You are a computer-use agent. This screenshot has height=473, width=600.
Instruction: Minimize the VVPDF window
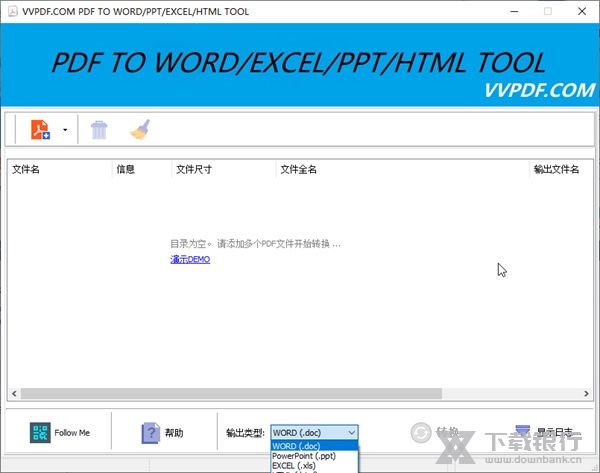point(514,11)
